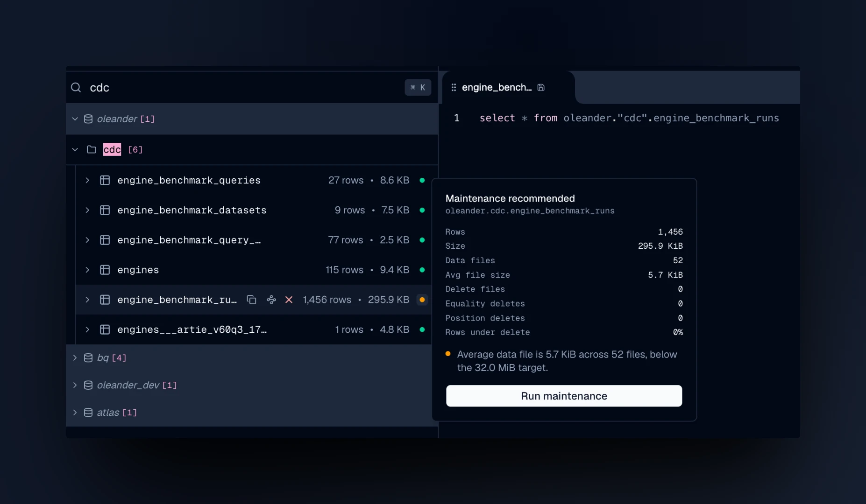866x504 pixels.
Task: Click the engines___artie_v60q3_17… table icon
Action: (x=105, y=329)
